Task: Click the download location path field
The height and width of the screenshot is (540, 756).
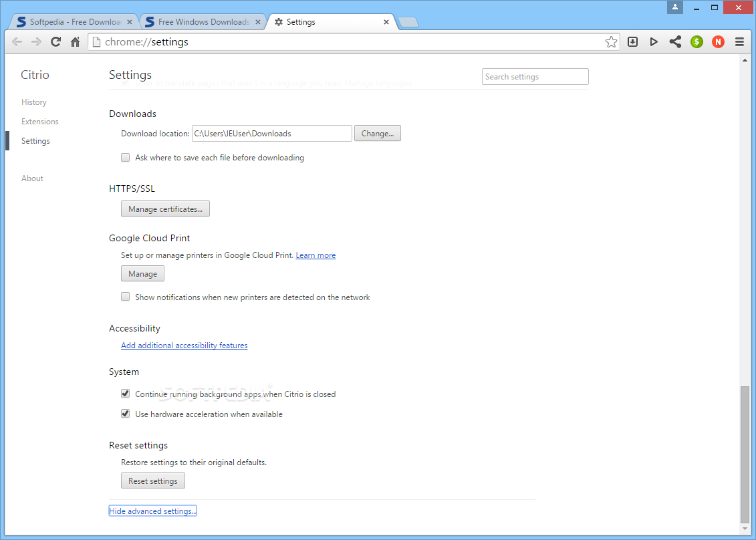Action: pos(272,134)
